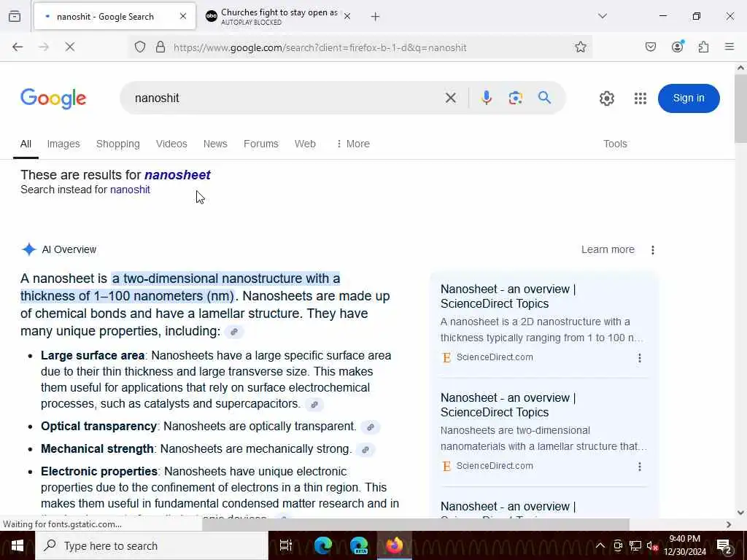Open the taskbar clock showing 9:40 PM
The height and width of the screenshot is (560, 747).
tap(684, 545)
